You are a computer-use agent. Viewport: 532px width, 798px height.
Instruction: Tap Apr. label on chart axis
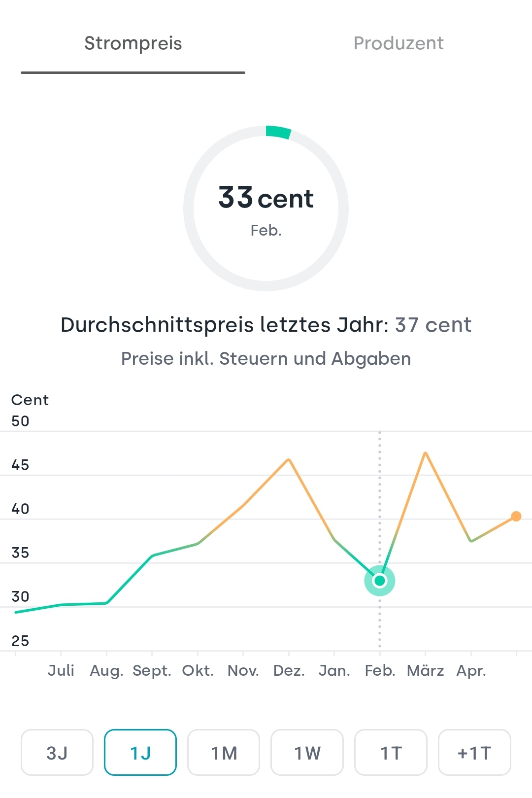click(x=471, y=671)
